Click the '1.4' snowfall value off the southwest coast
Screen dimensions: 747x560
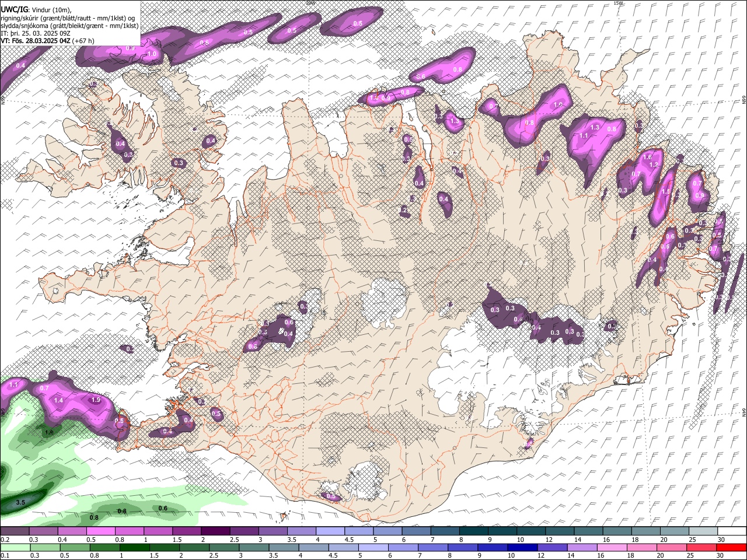pyautogui.click(x=58, y=401)
